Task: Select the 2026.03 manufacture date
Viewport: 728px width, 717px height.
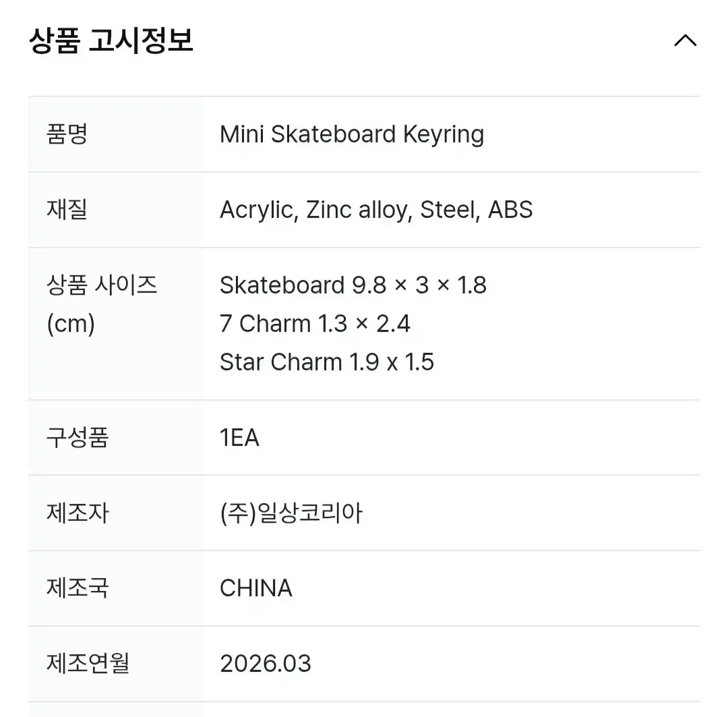Action: coord(265,663)
